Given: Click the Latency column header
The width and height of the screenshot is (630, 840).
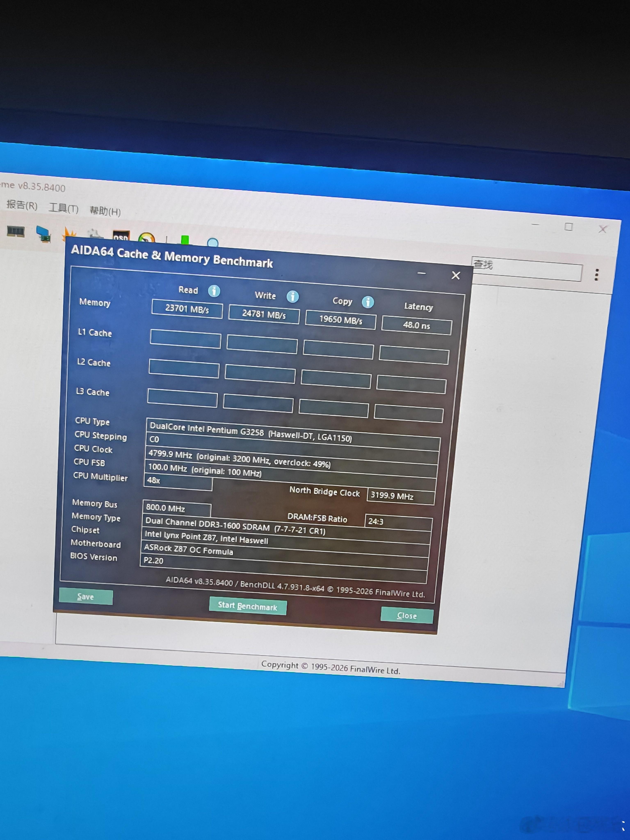Looking at the screenshot, I should coord(418,307).
